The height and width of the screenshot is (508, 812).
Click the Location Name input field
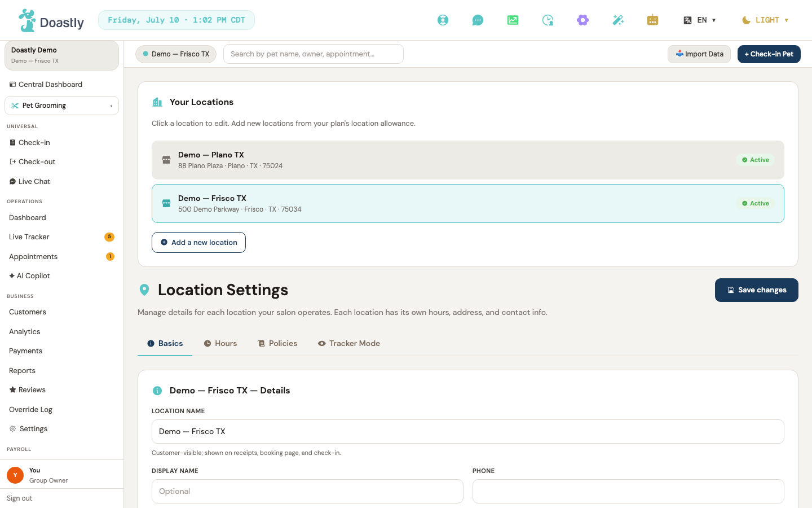point(468,431)
